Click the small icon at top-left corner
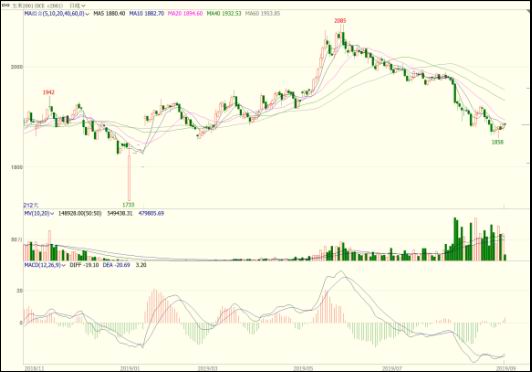The width and height of the screenshot is (532, 372). [5, 5]
